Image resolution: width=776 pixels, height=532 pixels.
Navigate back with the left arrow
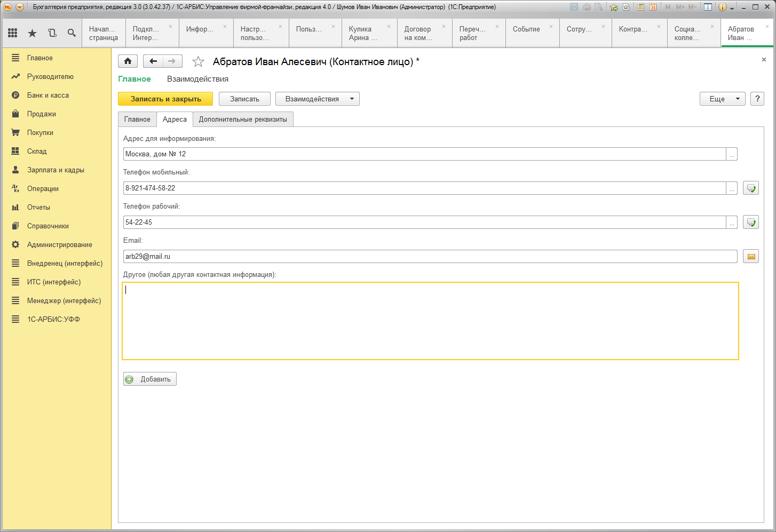point(153,61)
